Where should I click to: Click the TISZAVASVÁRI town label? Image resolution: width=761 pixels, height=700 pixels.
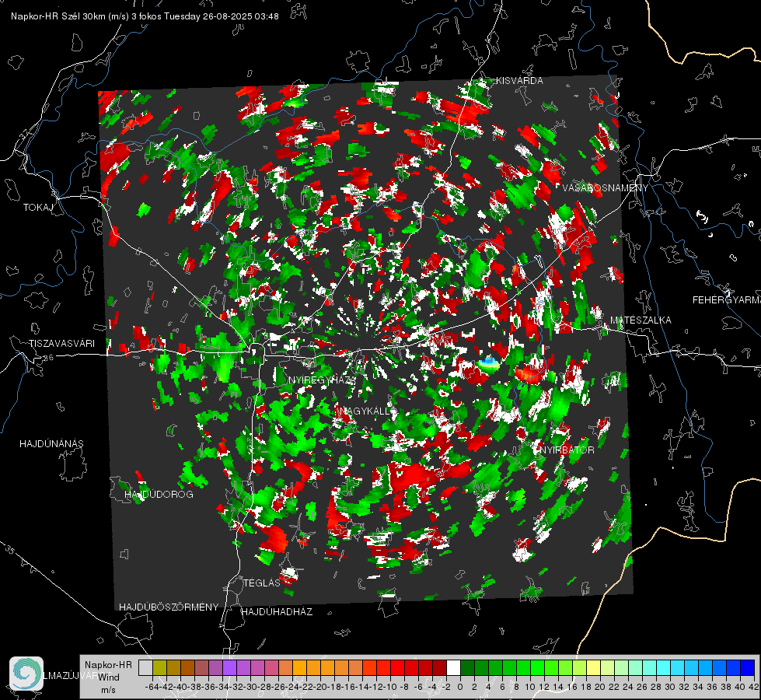pyautogui.click(x=61, y=344)
